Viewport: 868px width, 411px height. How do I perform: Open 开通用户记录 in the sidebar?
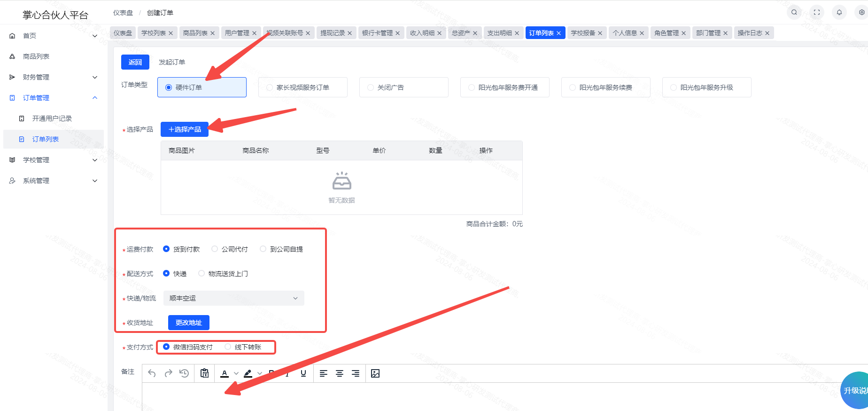point(52,119)
